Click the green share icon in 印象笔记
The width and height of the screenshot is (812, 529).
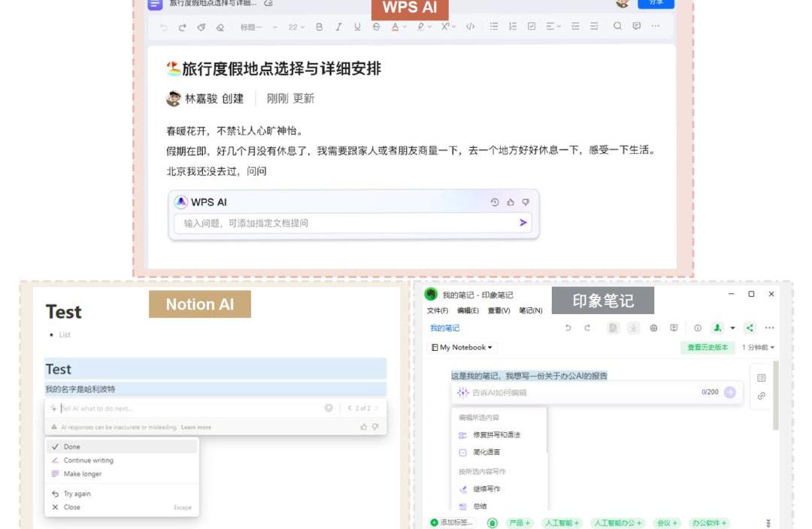[750, 328]
